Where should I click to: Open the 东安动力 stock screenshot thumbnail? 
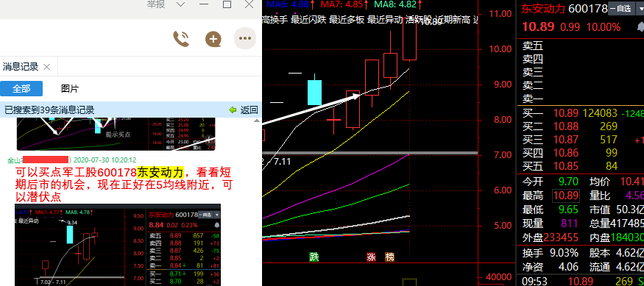click(x=118, y=245)
